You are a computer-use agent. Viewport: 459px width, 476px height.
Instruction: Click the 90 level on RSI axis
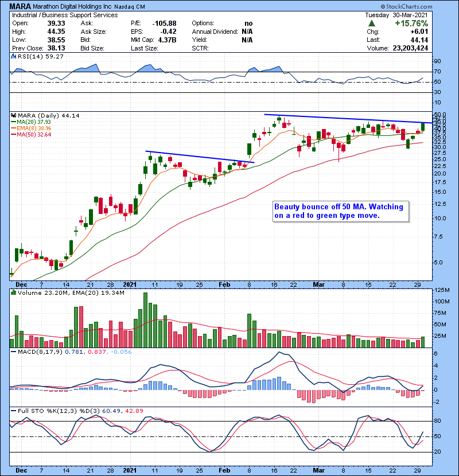click(x=437, y=61)
